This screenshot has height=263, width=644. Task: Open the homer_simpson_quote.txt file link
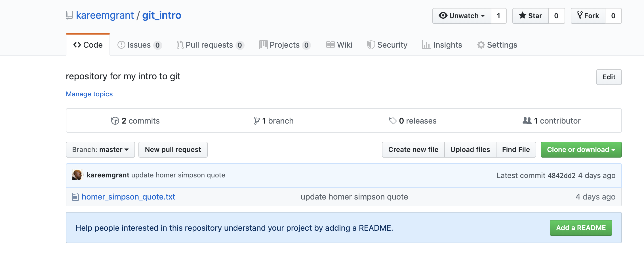(128, 197)
